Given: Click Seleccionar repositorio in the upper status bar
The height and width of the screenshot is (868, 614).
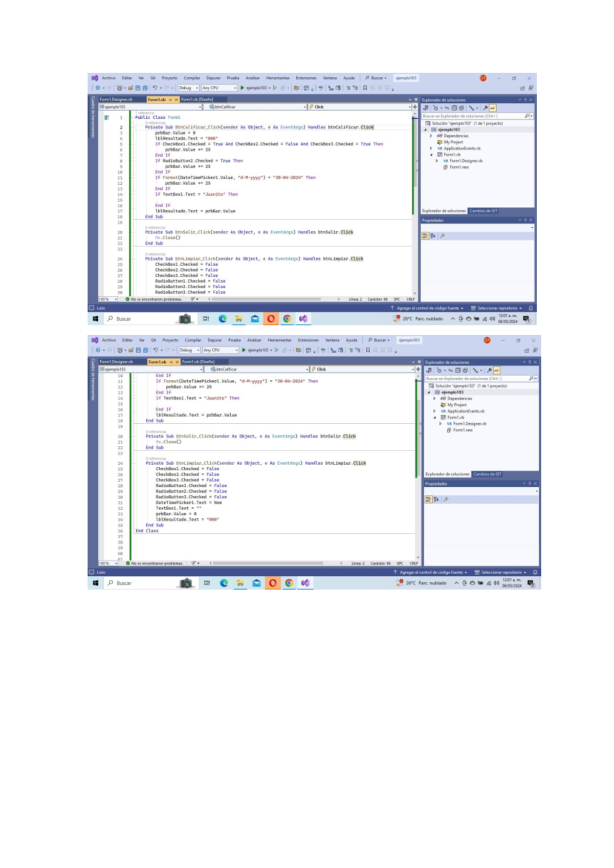Looking at the screenshot, I should (x=496, y=308).
